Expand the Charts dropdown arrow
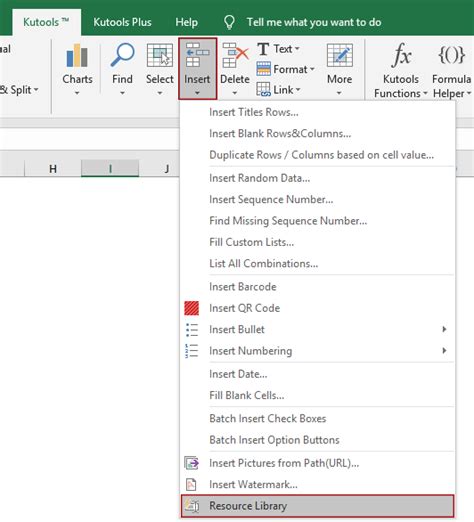This screenshot has width=474, height=522. (77, 93)
